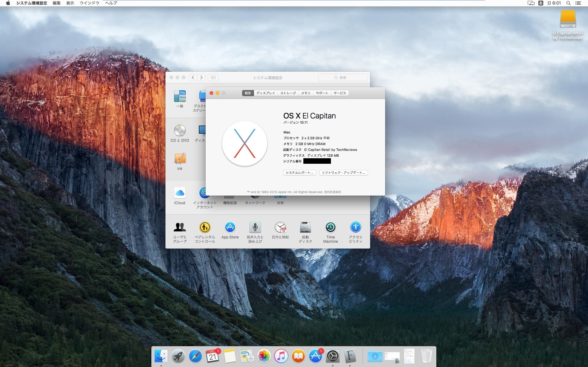This screenshot has width=588, height=367.
Task: Switch to the 概要 tab
Action: coord(248,93)
